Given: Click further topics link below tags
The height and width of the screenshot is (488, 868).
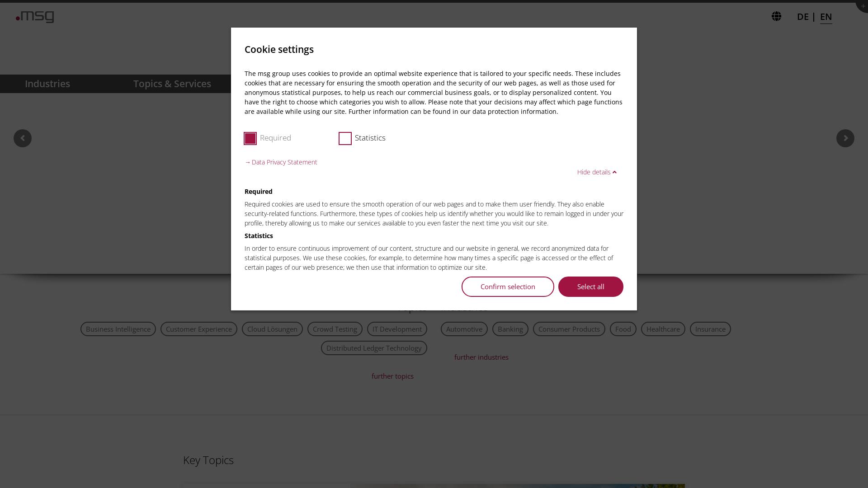Looking at the screenshot, I should coord(392,376).
